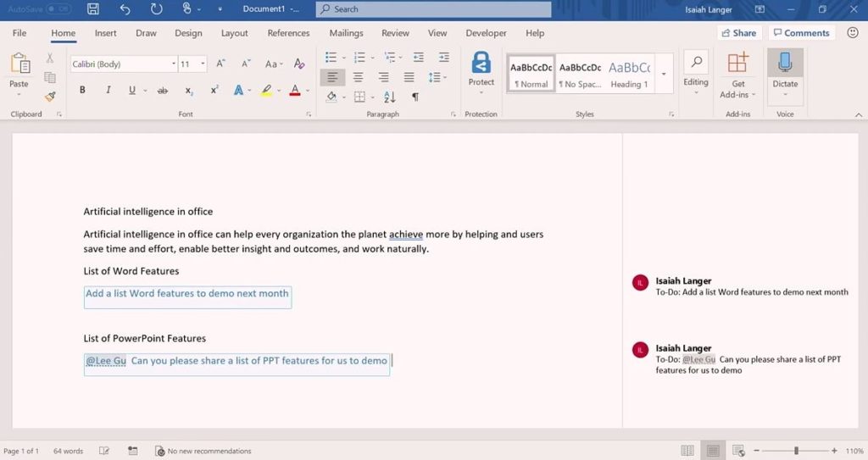868x460 pixels.
Task: Switch to the Design tab
Action: pyautogui.click(x=188, y=33)
